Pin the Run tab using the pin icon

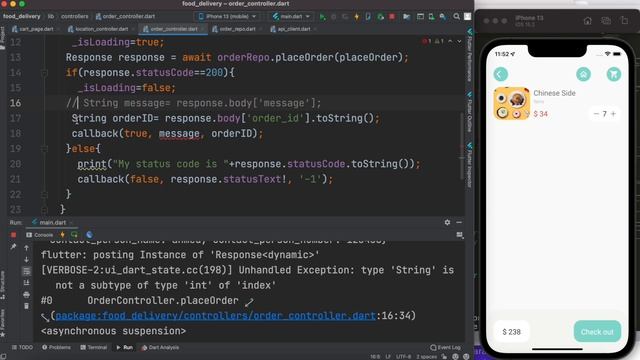click(x=13, y=247)
